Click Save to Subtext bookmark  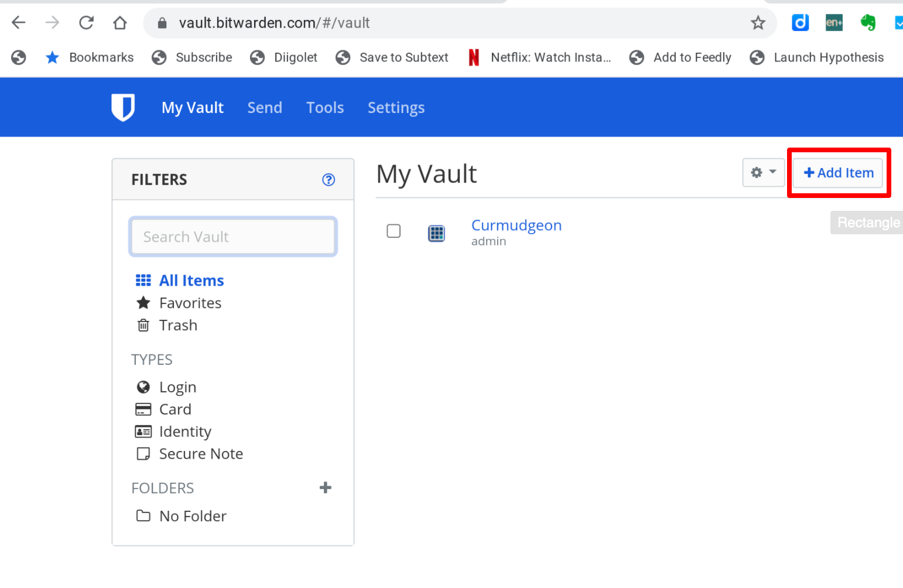click(392, 57)
